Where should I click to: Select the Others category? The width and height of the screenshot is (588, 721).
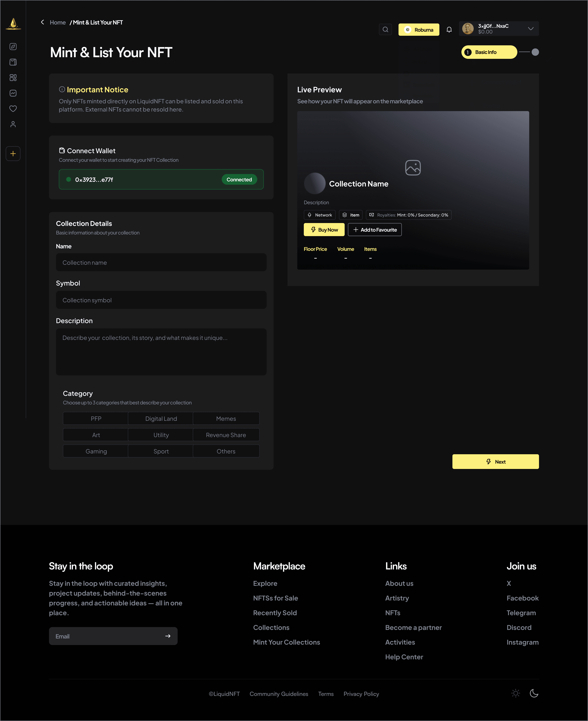226,451
